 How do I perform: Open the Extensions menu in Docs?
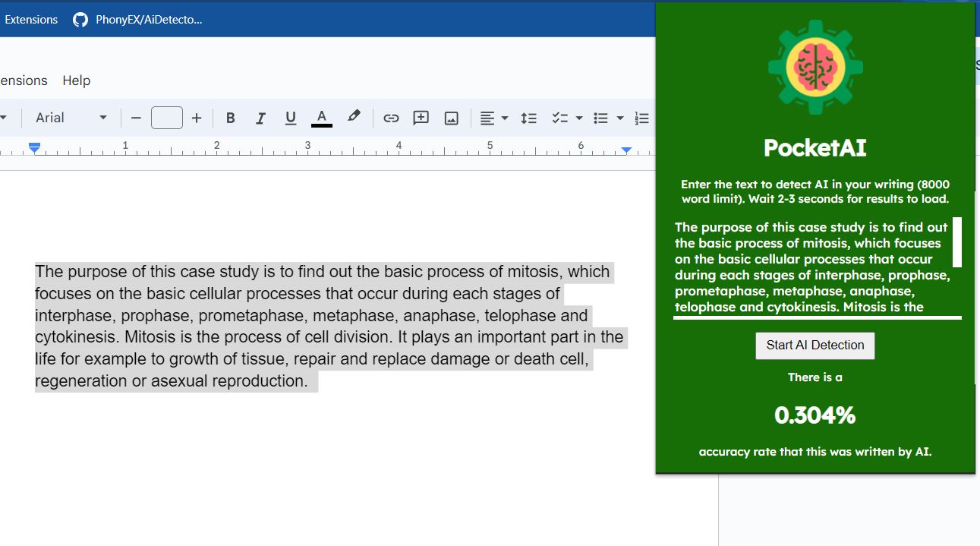point(23,80)
